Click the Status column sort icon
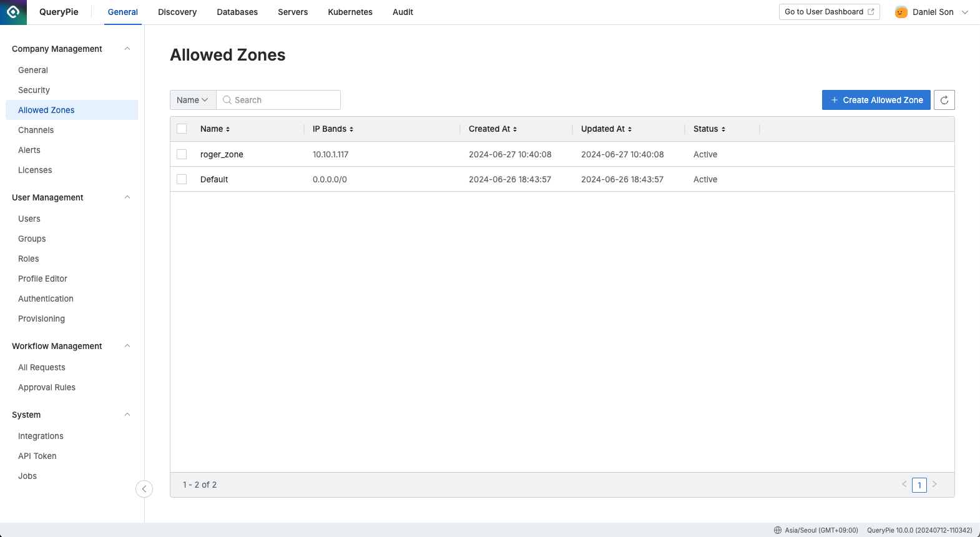The image size is (980, 537). coord(723,129)
